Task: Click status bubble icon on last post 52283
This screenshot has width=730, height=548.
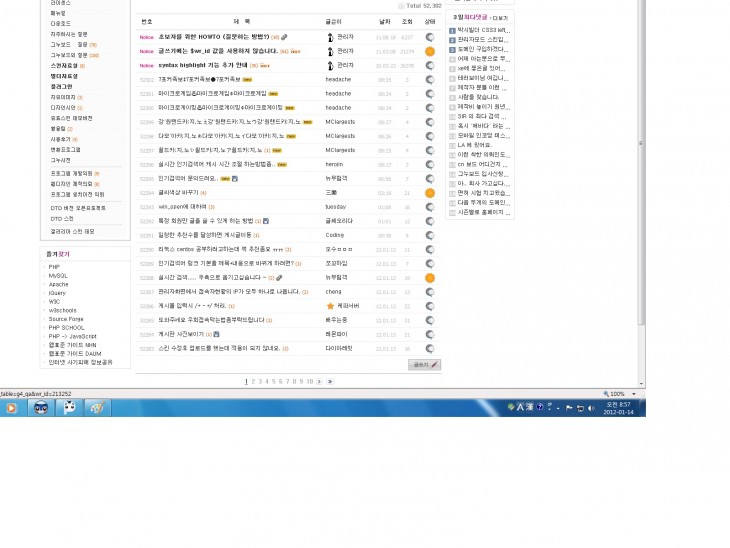Action: pos(430,349)
